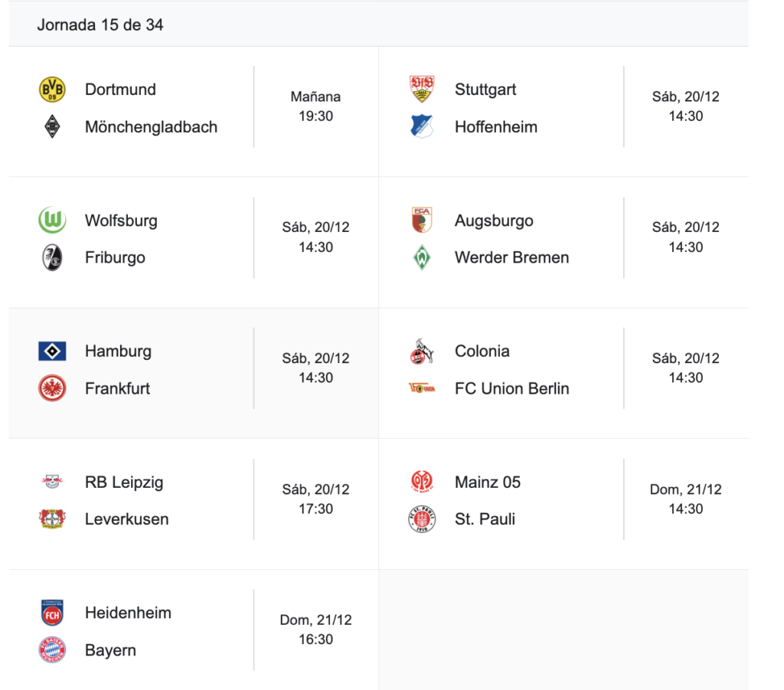Select the Wolfsburg green logo
This screenshot has width=784, height=690.
(x=52, y=221)
